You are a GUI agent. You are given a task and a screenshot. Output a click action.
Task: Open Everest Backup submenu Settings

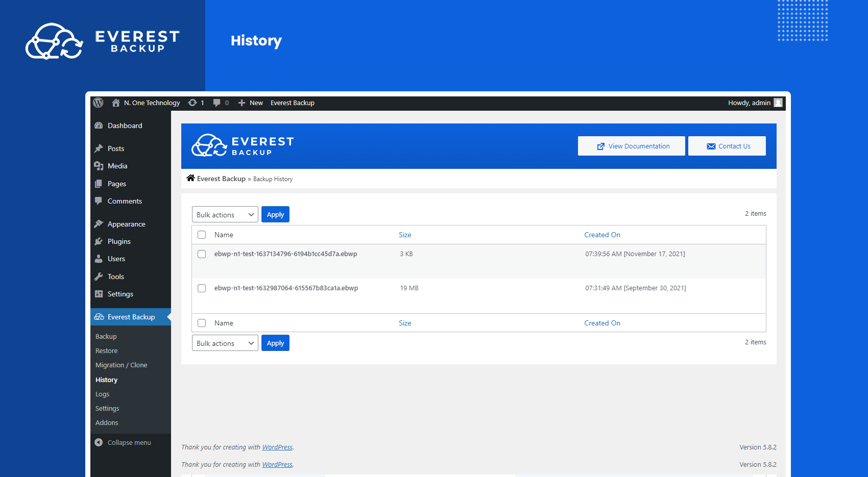coord(107,409)
